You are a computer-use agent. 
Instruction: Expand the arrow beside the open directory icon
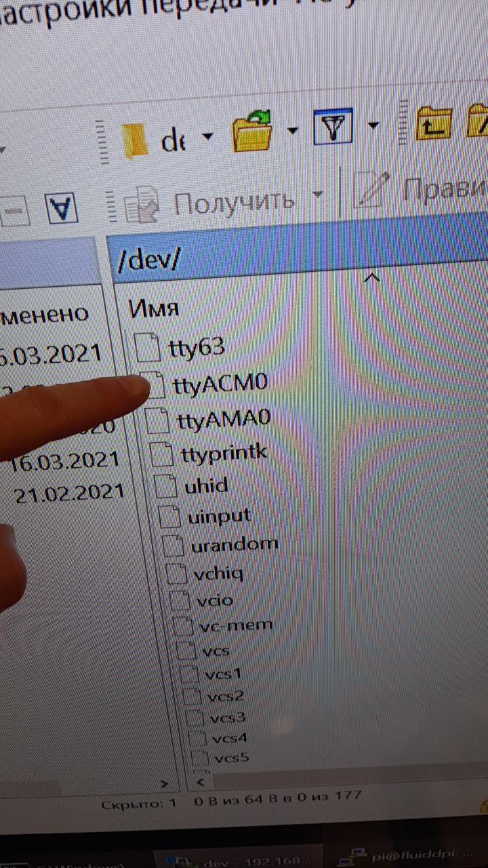292,130
